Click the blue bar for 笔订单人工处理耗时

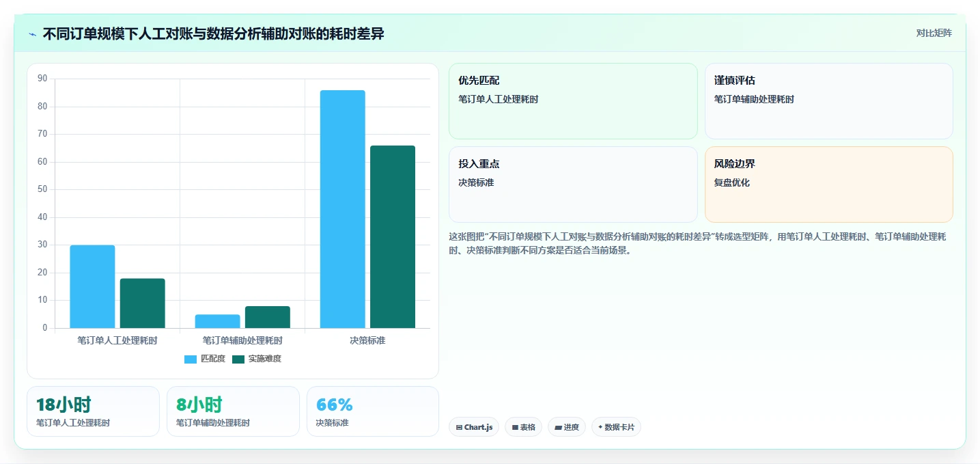click(x=92, y=286)
